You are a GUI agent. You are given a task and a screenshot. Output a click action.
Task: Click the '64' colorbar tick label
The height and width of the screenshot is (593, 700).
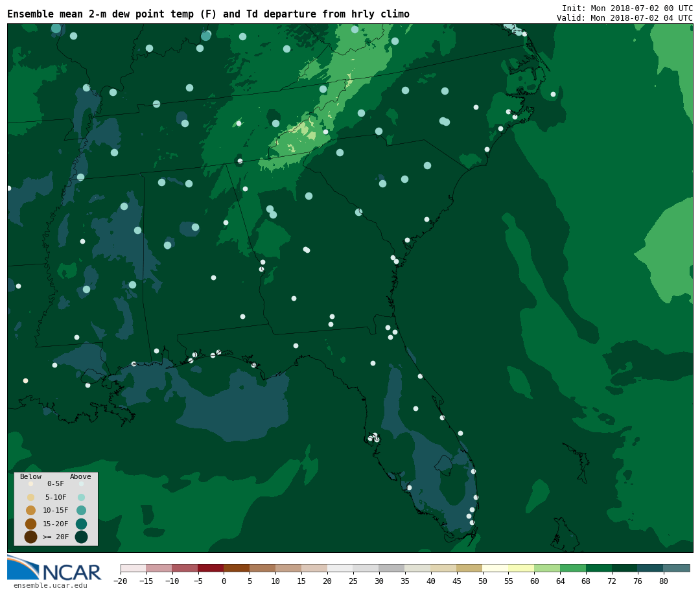pos(560,581)
